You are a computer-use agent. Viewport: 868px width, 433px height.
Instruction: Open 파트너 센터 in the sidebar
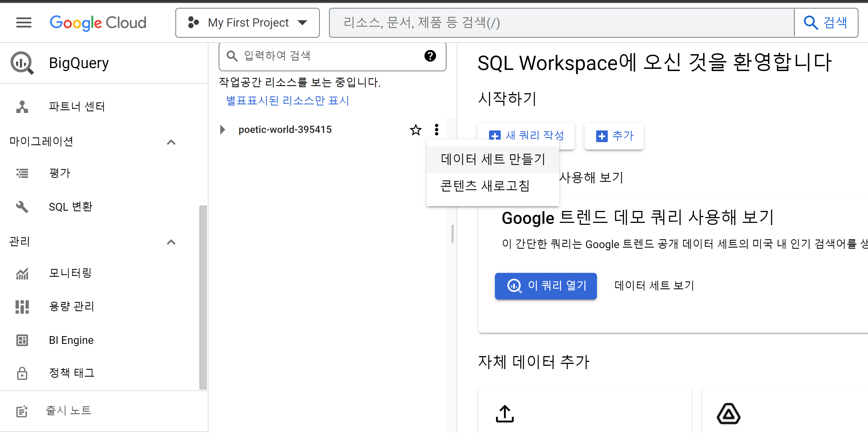[x=77, y=107]
